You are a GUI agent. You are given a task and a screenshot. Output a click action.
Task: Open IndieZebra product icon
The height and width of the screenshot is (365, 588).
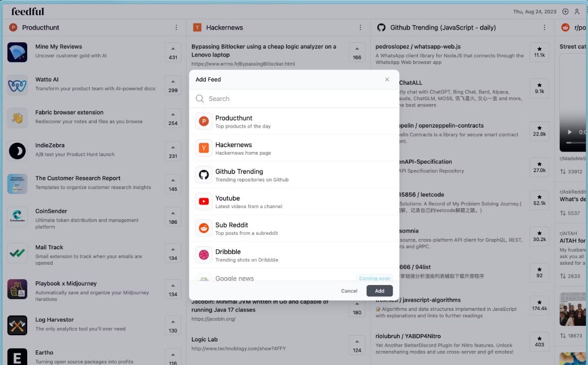17,151
